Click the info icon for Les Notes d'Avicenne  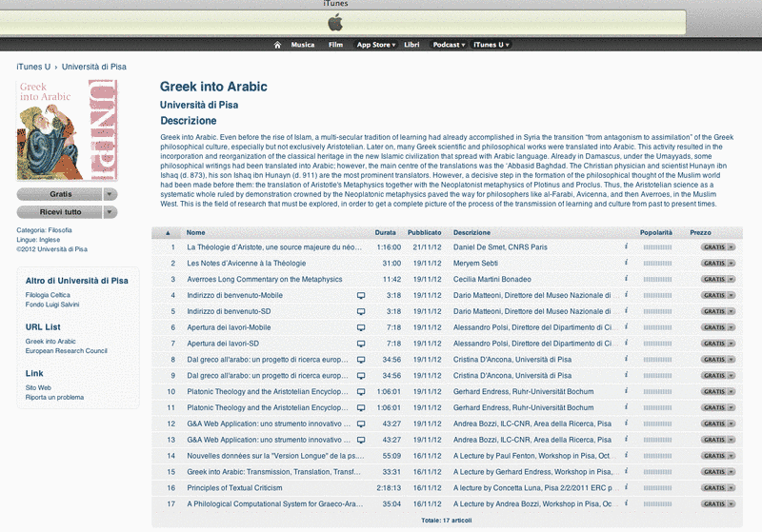point(627,263)
